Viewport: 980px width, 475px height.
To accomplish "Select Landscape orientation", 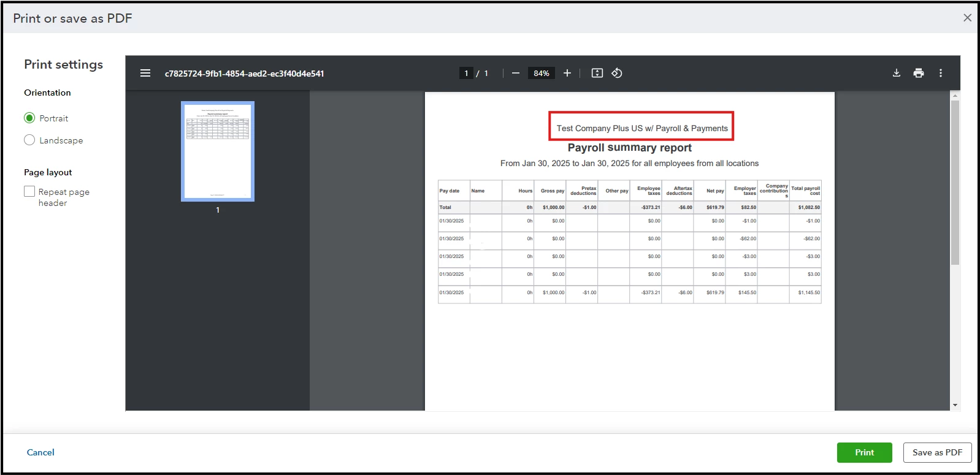I will (29, 140).
